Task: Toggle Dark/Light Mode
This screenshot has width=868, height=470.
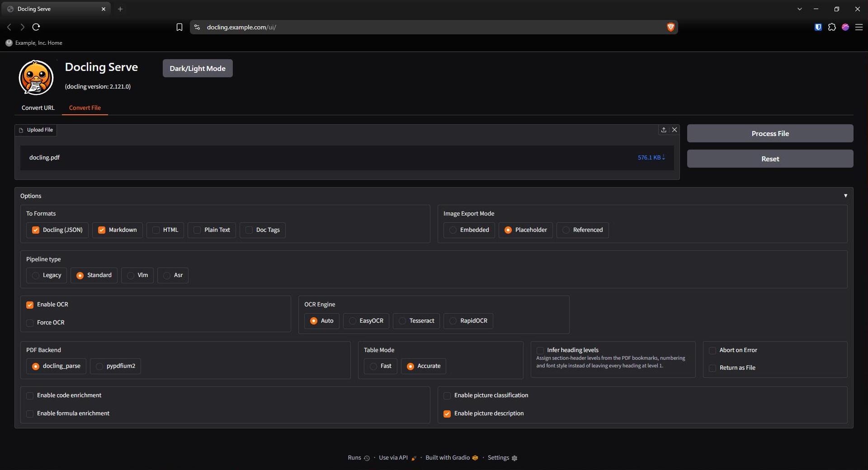Action: pyautogui.click(x=198, y=68)
